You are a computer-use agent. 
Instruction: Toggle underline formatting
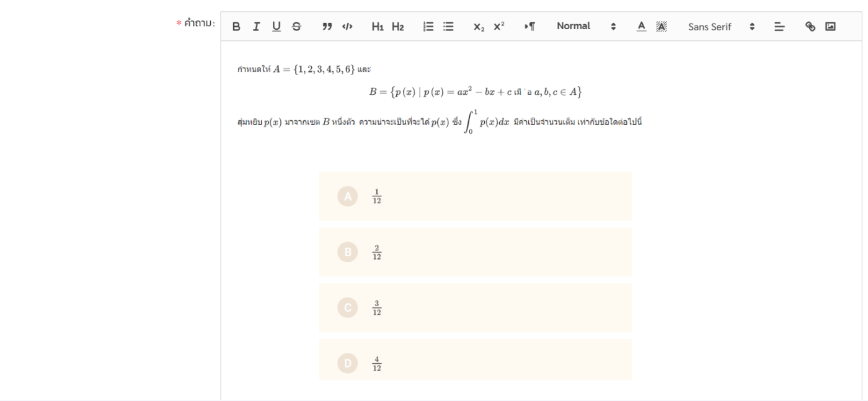(x=277, y=27)
